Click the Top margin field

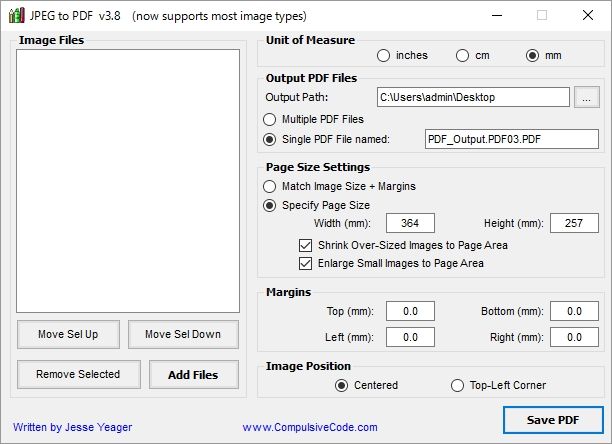[410, 311]
